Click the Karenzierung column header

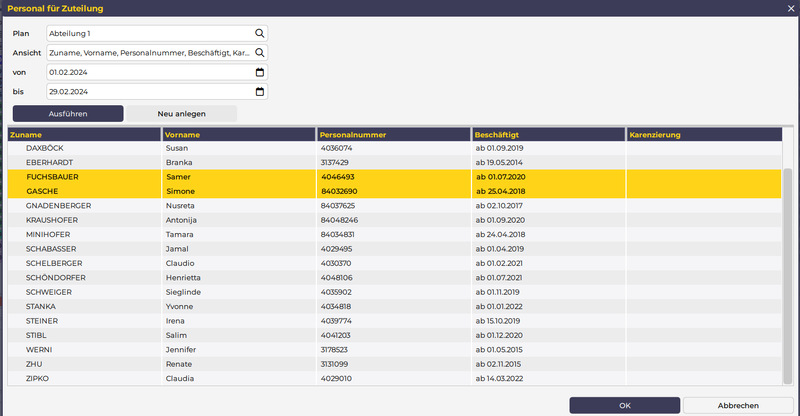coord(702,134)
